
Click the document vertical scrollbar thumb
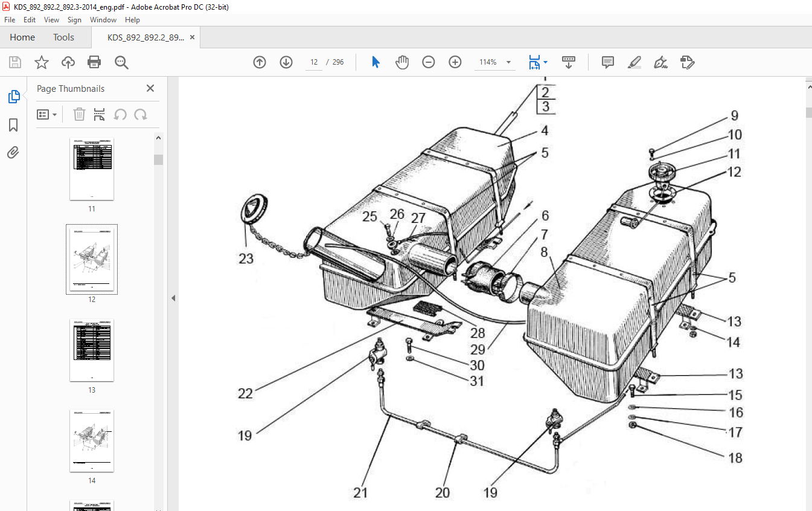[x=809, y=112]
